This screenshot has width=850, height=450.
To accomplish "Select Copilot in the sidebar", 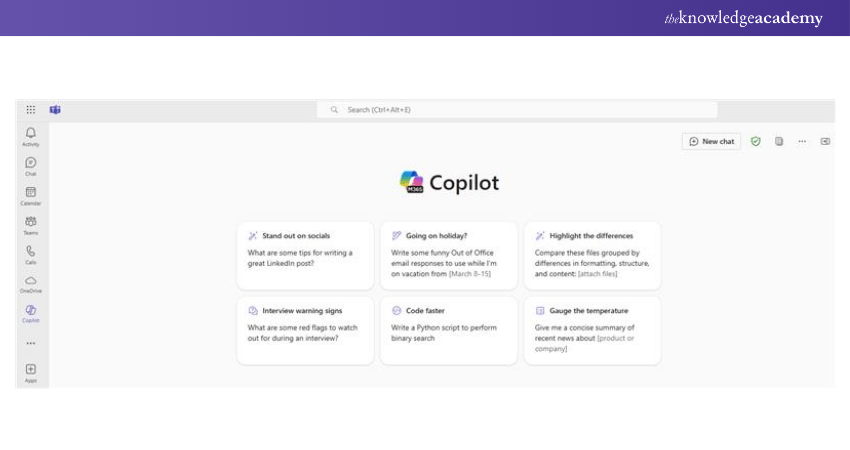I will [31, 312].
